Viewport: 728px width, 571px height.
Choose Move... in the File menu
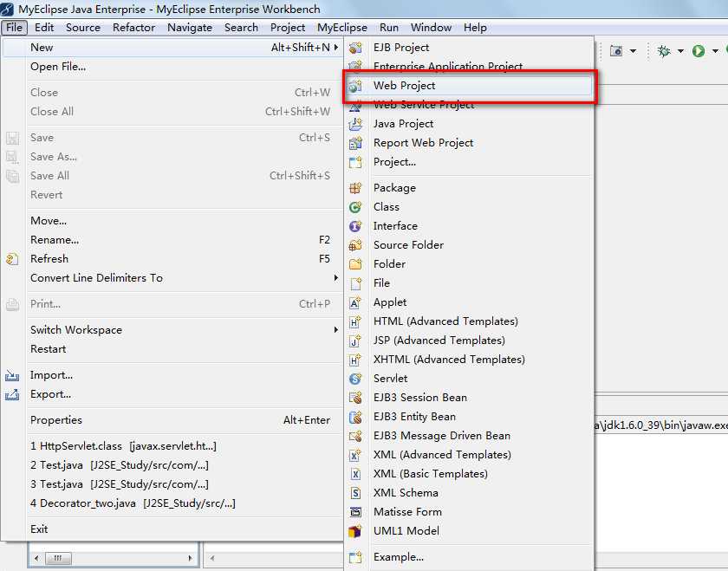(172, 221)
